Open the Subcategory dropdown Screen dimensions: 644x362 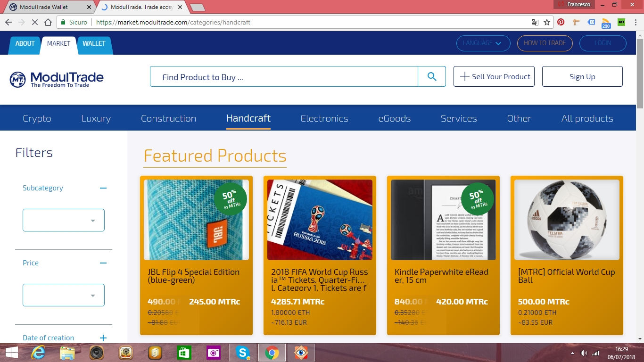click(64, 220)
